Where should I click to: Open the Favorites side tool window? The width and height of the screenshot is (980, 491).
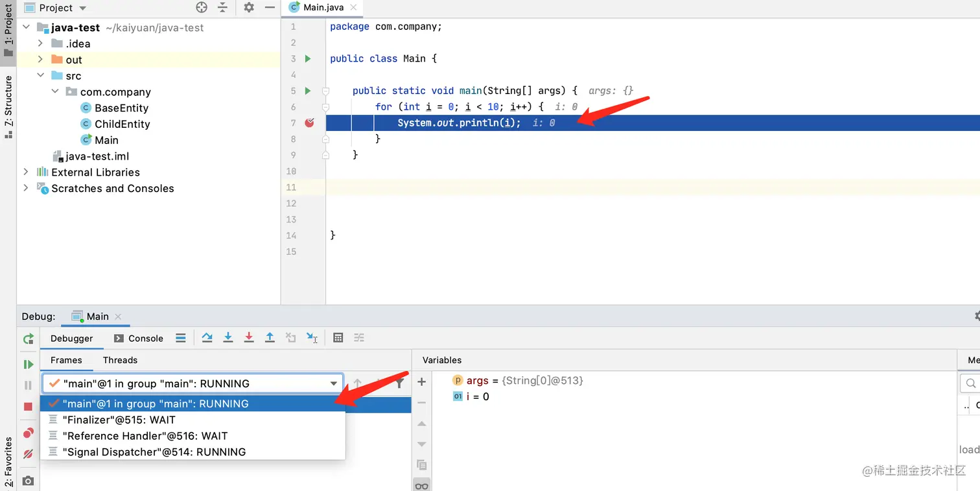tap(8, 462)
